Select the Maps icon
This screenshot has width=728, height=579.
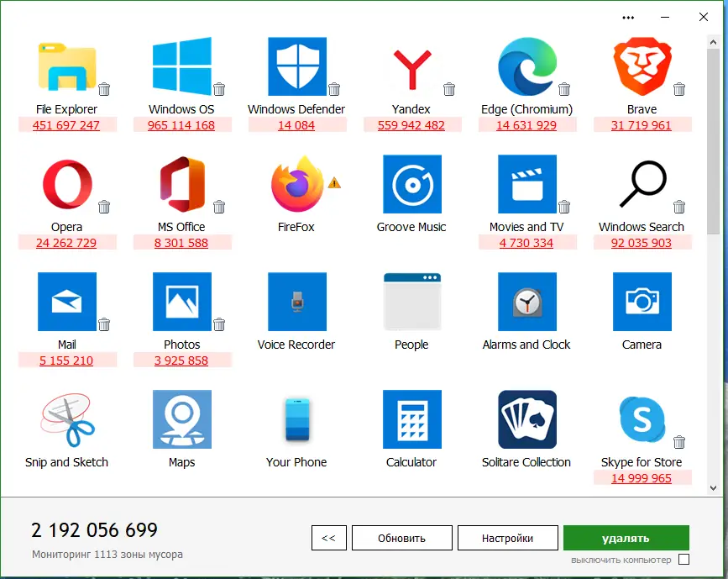pyautogui.click(x=182, y=419)
